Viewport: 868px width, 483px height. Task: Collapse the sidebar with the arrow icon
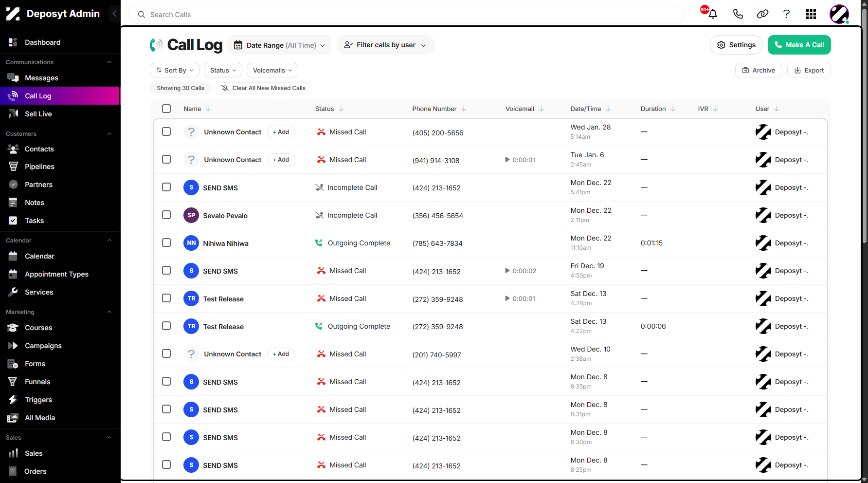[x=114, y=14]
